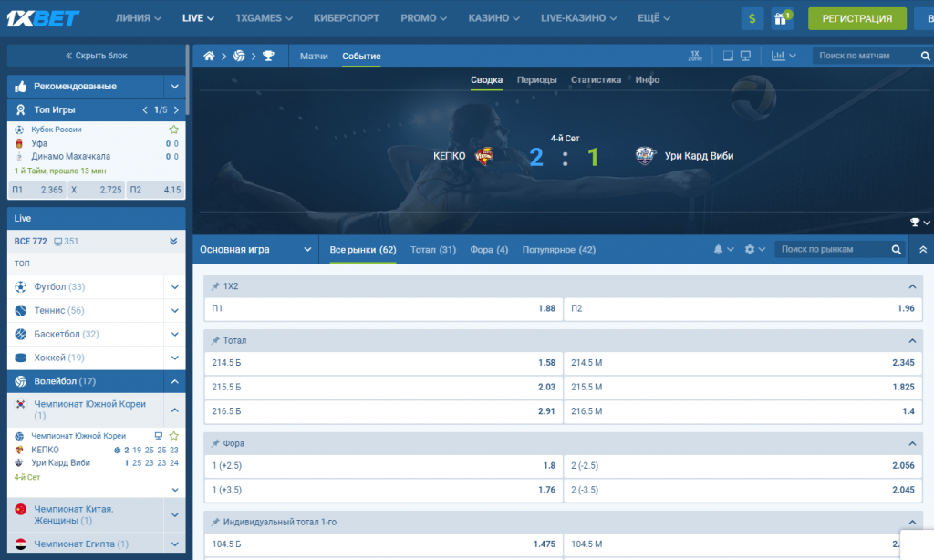Screen dimensions: 934x560
Task: Open the bar chart statistics icon
Action: (x=778, y=57)
